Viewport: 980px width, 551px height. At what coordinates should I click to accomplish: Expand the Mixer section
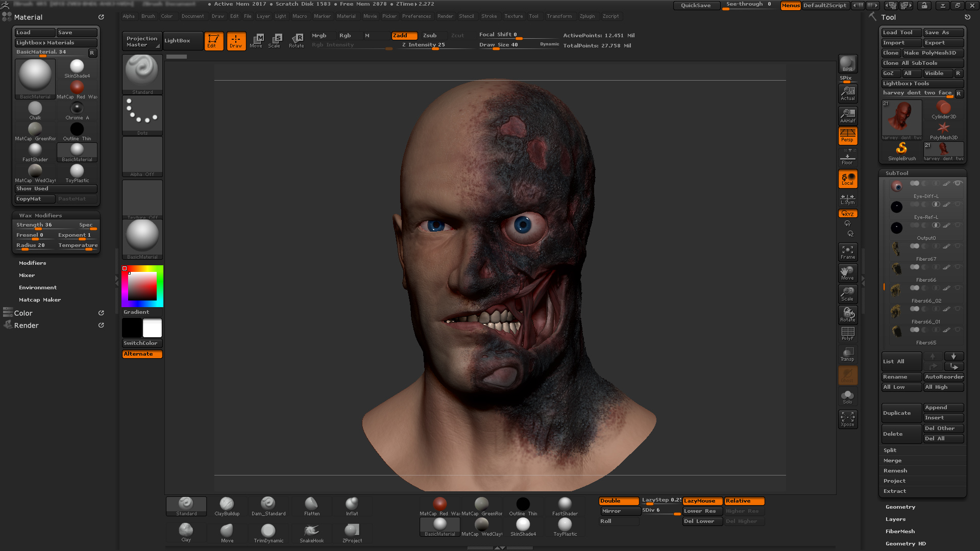pyautogui.click(x=27, y=275)
